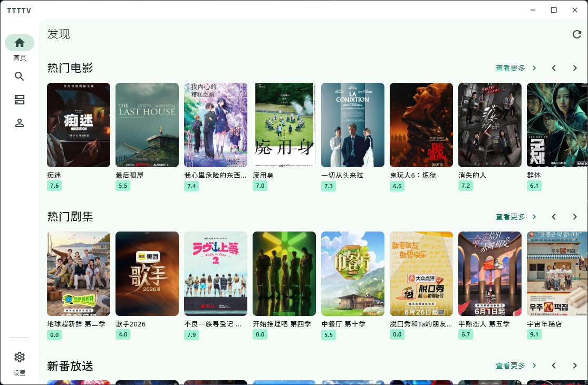Show previous page of 热门电影
Image resolution: width=588 pixels, height=385 pixels.
554,68
